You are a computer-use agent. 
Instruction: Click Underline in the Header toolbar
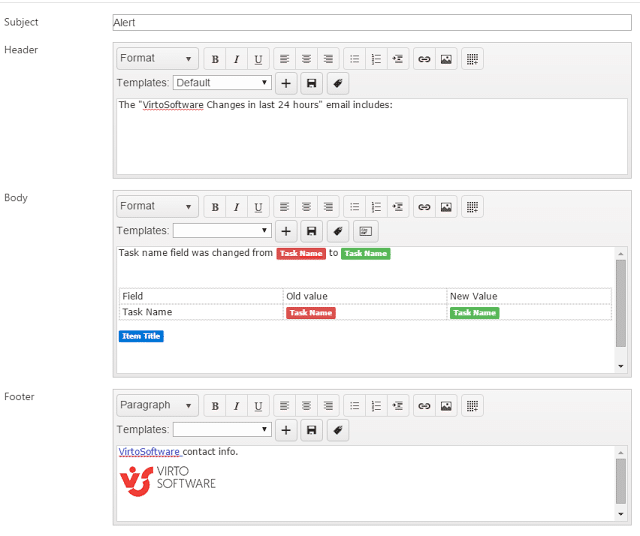[258, 59]
